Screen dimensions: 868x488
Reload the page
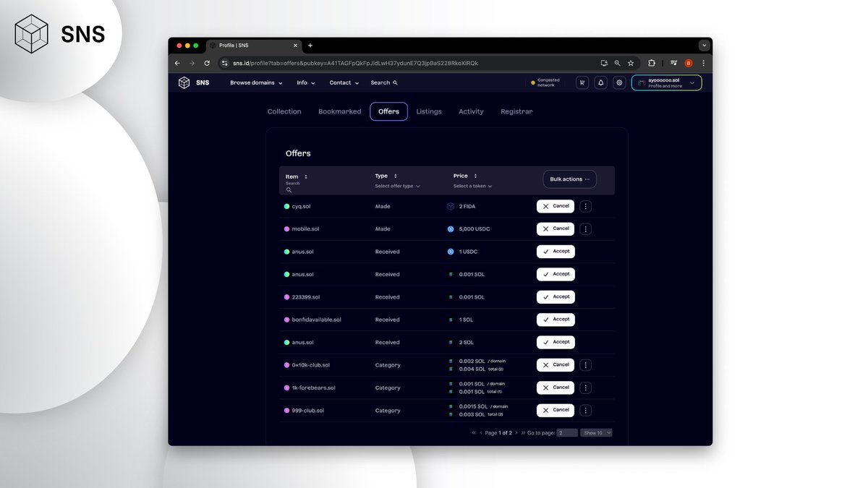[x=207, y=63]
